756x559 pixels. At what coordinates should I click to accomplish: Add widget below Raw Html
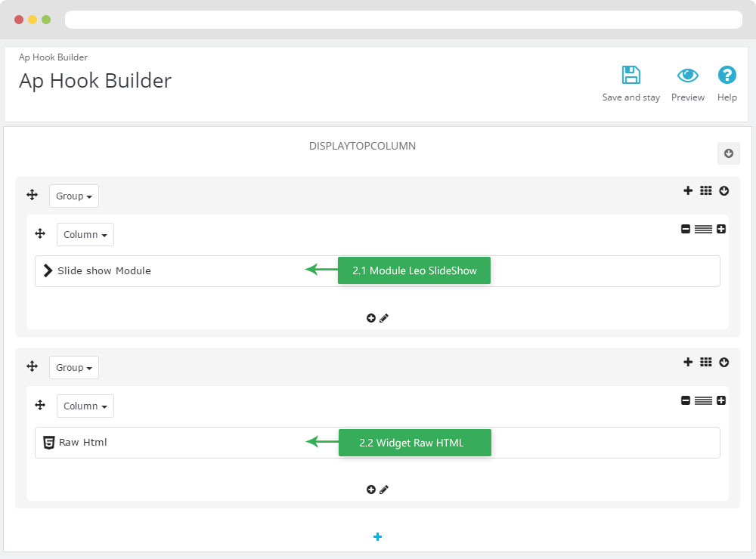(x=370, y=490)
